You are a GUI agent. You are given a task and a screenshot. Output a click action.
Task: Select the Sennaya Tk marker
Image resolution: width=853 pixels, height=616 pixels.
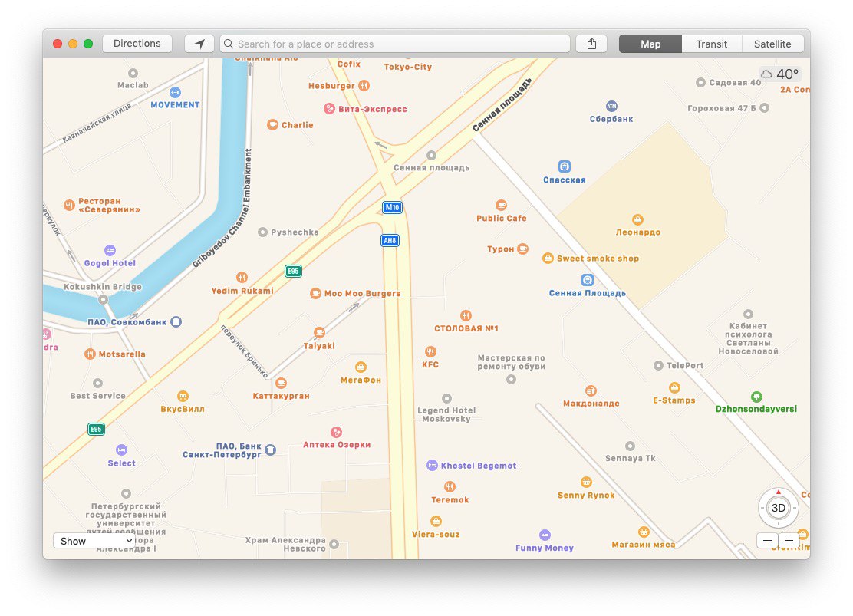pos(630,446)
